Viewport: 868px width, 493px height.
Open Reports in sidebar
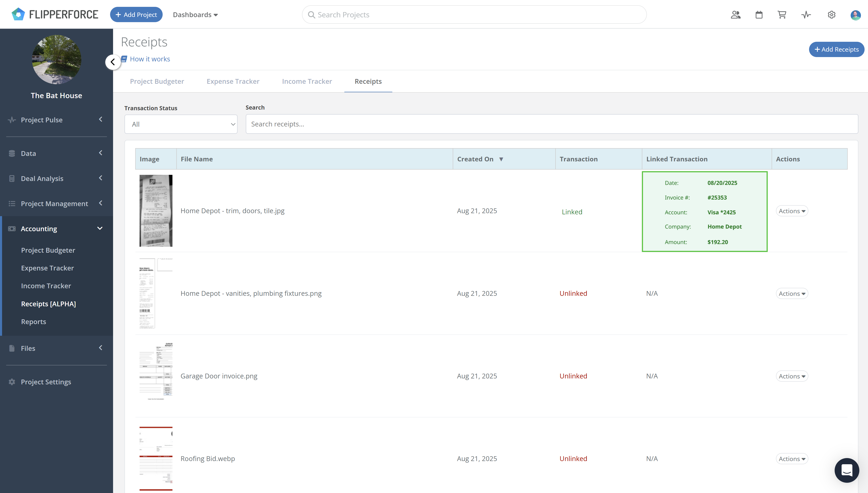(34, 322)
